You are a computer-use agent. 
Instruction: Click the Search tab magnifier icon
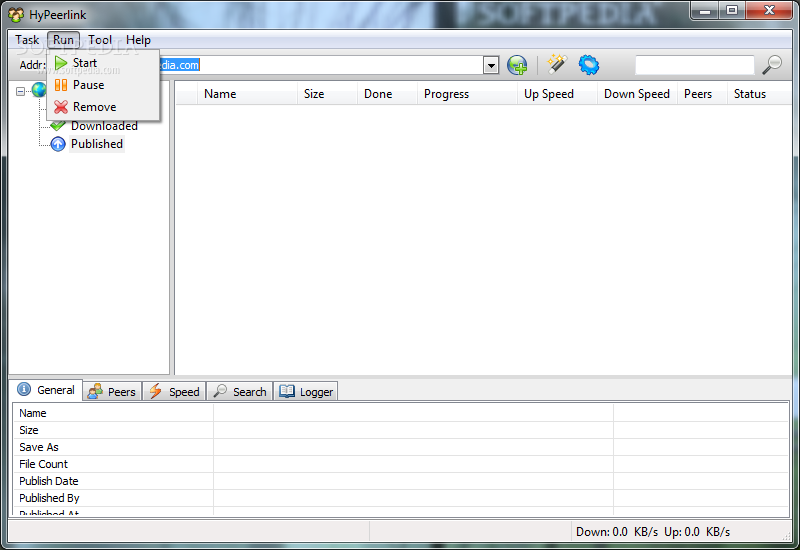coord(220,391)
